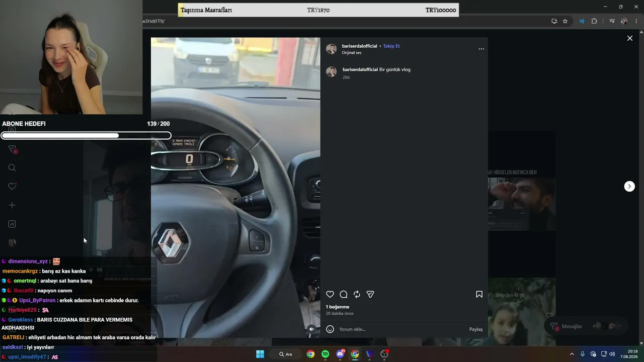
Task: Like the post with the heart icon
Action: 330,295
